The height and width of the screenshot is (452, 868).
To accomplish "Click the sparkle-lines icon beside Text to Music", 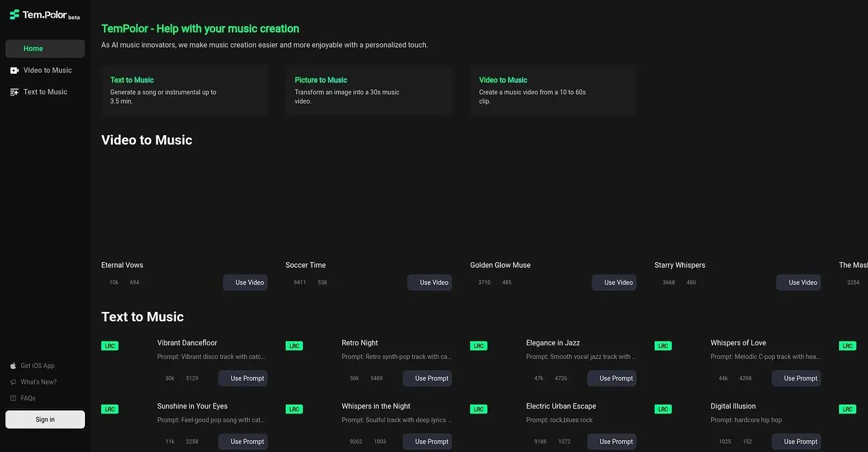I will (14, 92).
